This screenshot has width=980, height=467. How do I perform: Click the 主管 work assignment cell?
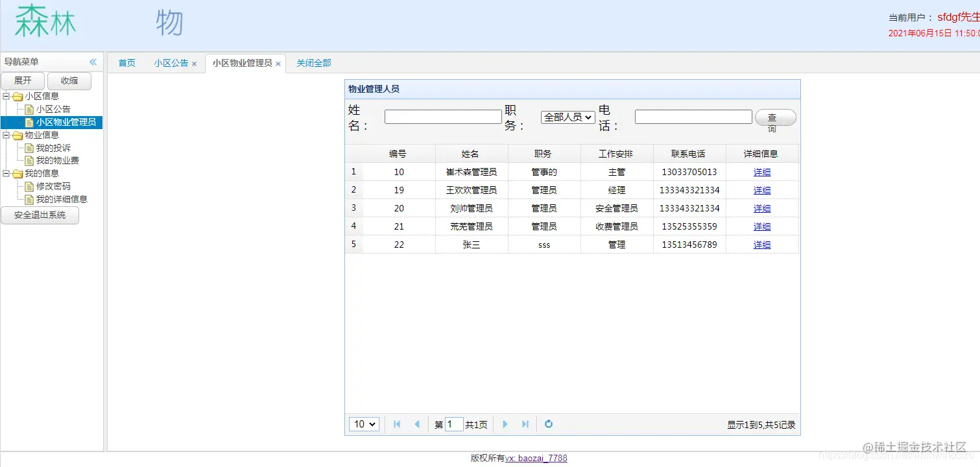click(617, 172)
